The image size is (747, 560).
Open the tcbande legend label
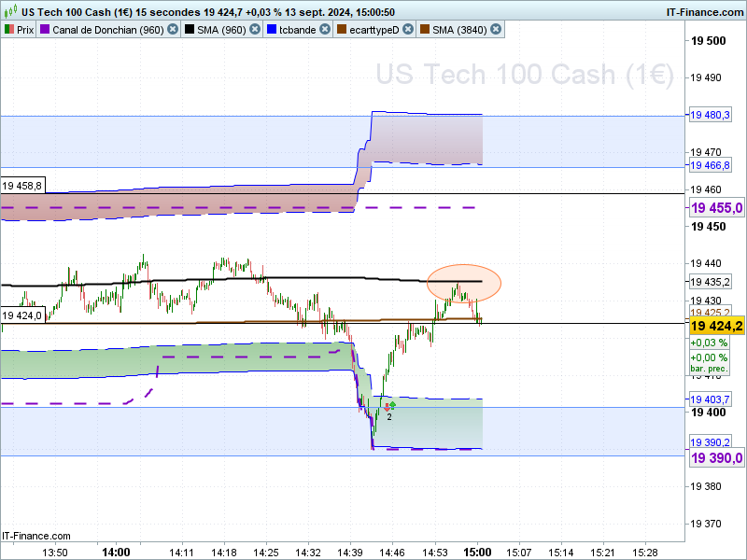click(x=298, y=30)
